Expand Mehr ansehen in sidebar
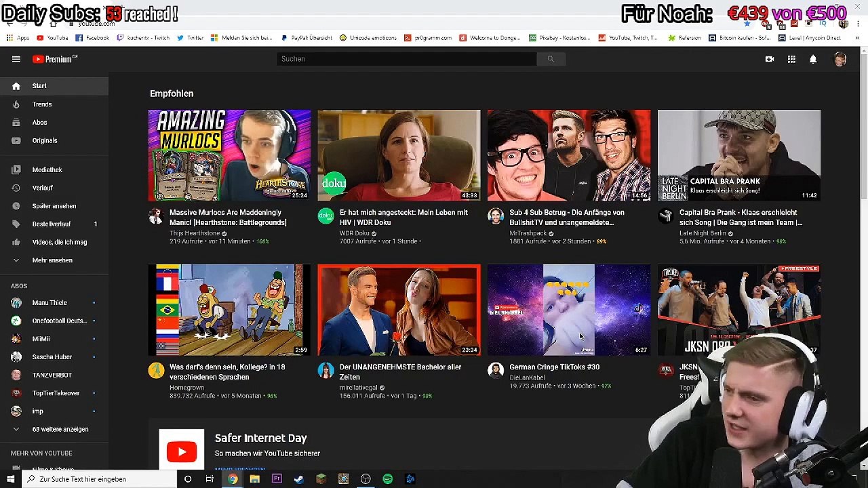 tap(54, 260)
